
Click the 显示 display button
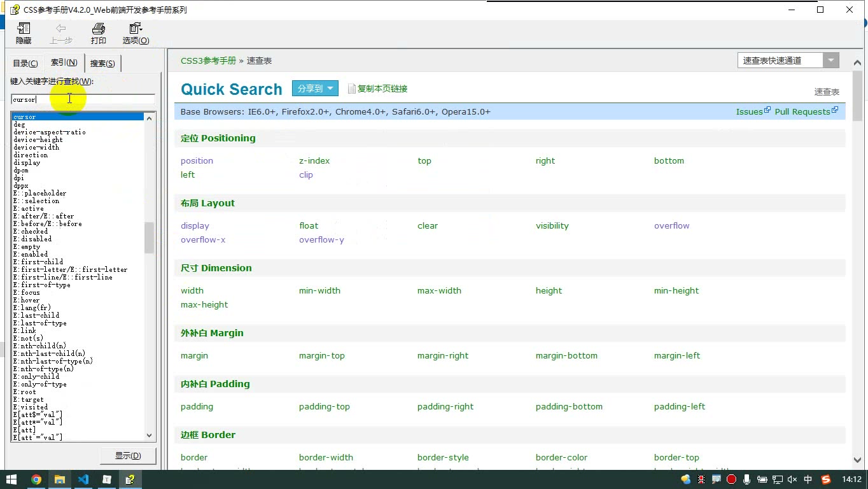(129, 455)
